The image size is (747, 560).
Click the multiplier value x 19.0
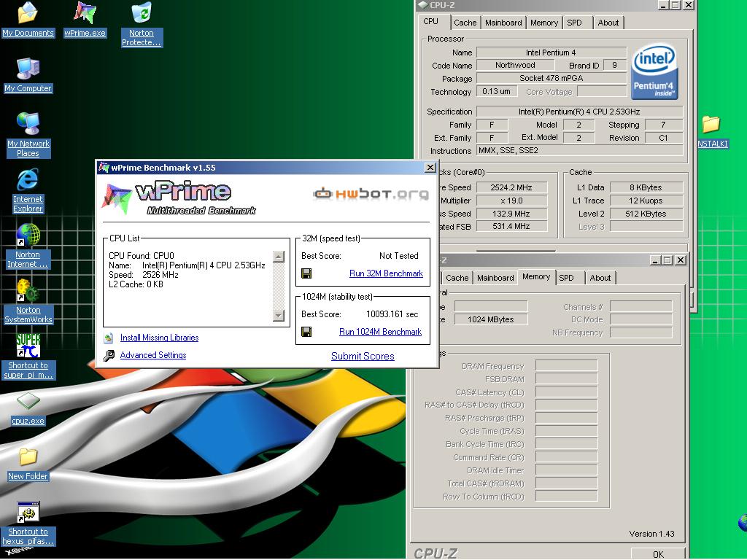pyautogui.click(x=511, y=201)
